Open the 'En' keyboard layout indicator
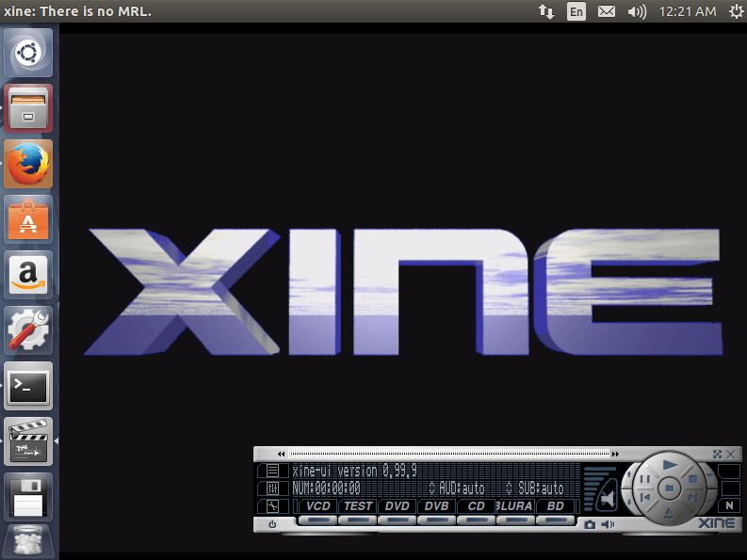 coord(576,11)
